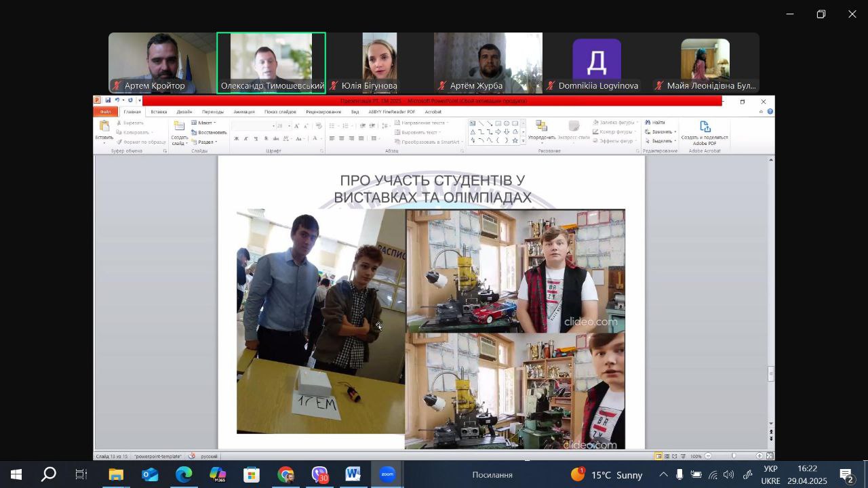Click the Save icon in quick access toolbar
This screenshot has height=488, width=868.
point(107,101)
